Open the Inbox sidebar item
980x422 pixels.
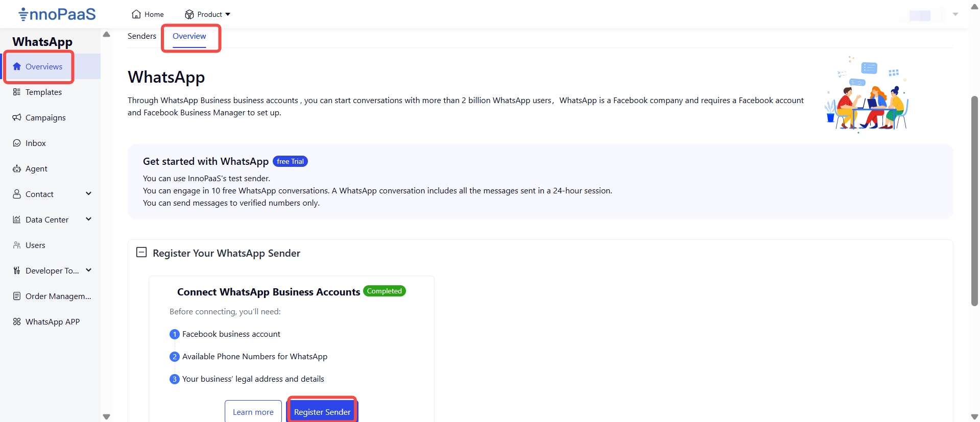click(50, 143)
